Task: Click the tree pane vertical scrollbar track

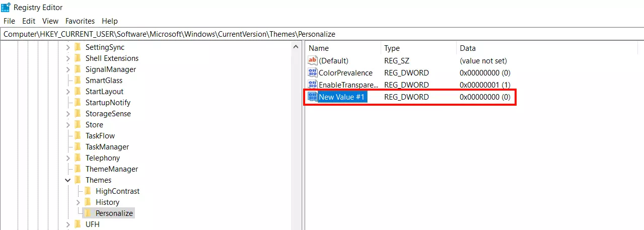Action: point(296,141)
